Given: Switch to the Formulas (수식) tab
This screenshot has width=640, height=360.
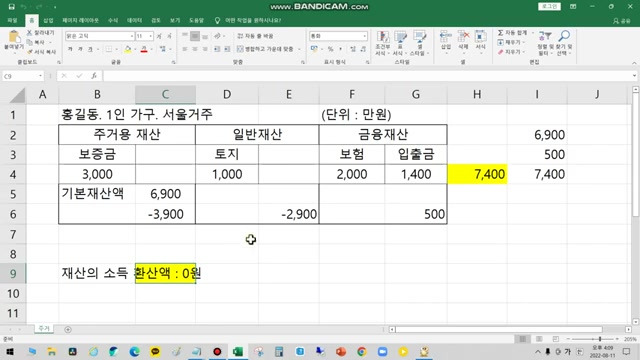Looking at the screenshot, I should [x=113, y=20].
